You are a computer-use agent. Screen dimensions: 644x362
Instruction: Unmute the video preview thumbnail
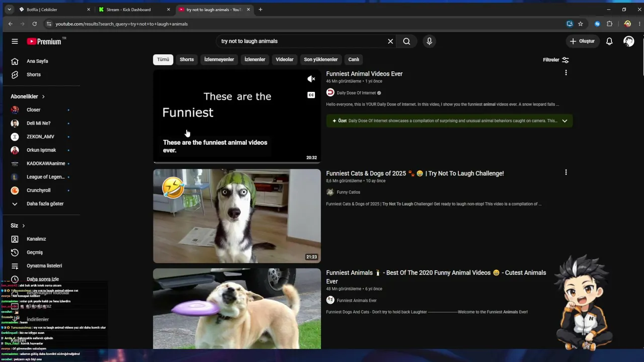coord(311,79)
